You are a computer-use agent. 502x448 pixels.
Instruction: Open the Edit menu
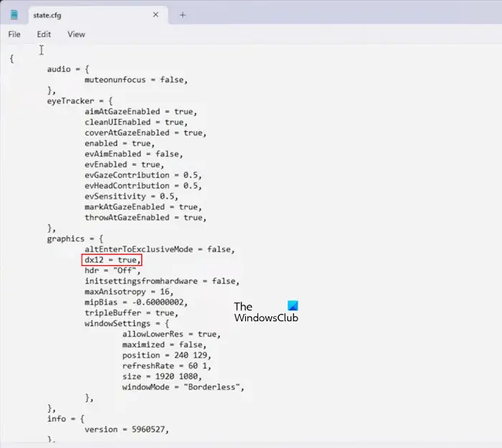[x=44, y=34]
